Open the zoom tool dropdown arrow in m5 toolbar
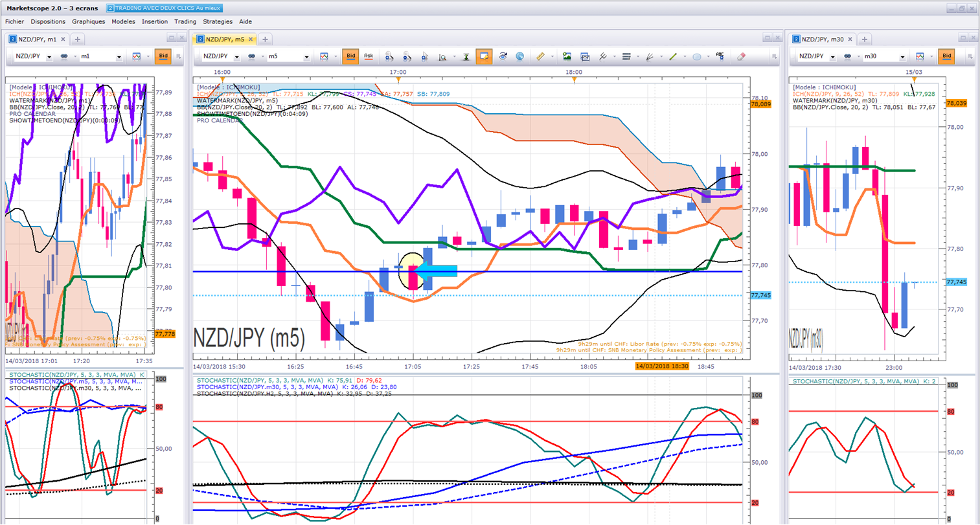The width and height of the screenshot is (980, 525). pyautogui.click(x=453, y=57)
